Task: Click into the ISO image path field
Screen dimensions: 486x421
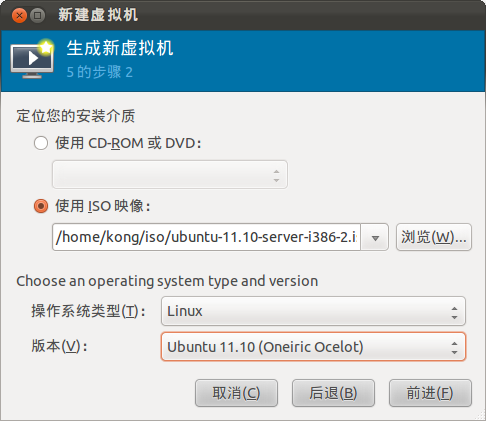Action: [x=206, y=237]
